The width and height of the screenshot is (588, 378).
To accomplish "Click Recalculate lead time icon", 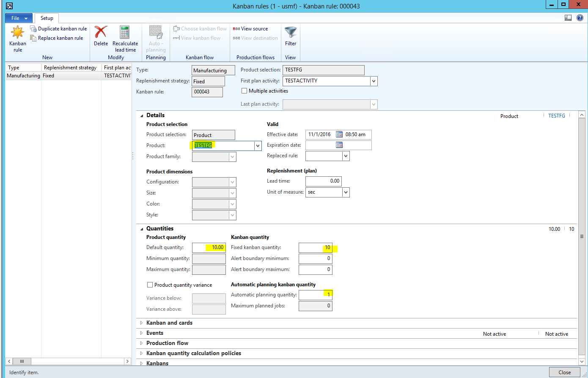I will click(x=125, y=33).
